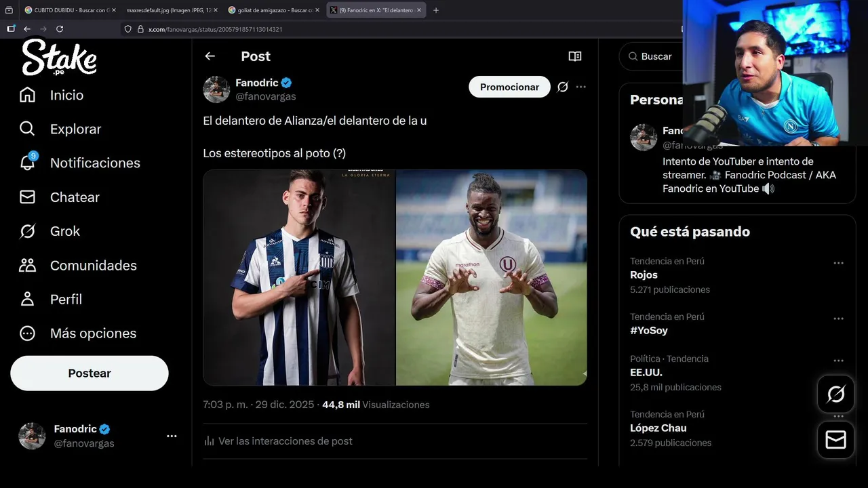Image resolution: width=868 pixels, height=488 pixels.
Task: Open post three-dot more menu
Action: pos(581,87)
